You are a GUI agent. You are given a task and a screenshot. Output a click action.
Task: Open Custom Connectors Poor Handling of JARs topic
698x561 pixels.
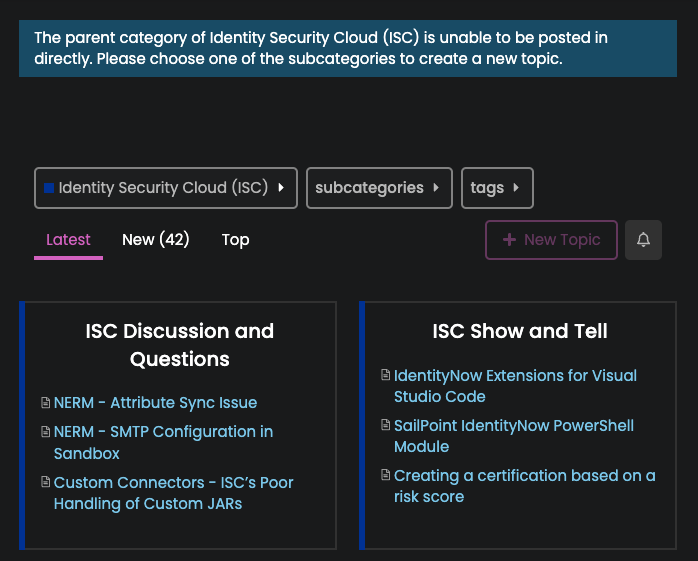[x=174, y=493]
